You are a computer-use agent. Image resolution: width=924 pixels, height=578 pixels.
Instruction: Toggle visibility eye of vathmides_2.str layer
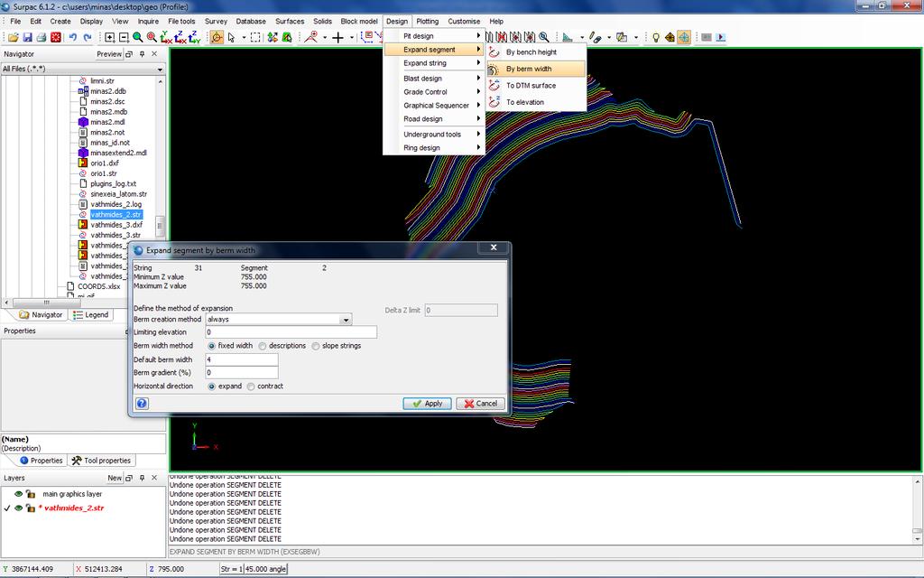pos(19,508)
